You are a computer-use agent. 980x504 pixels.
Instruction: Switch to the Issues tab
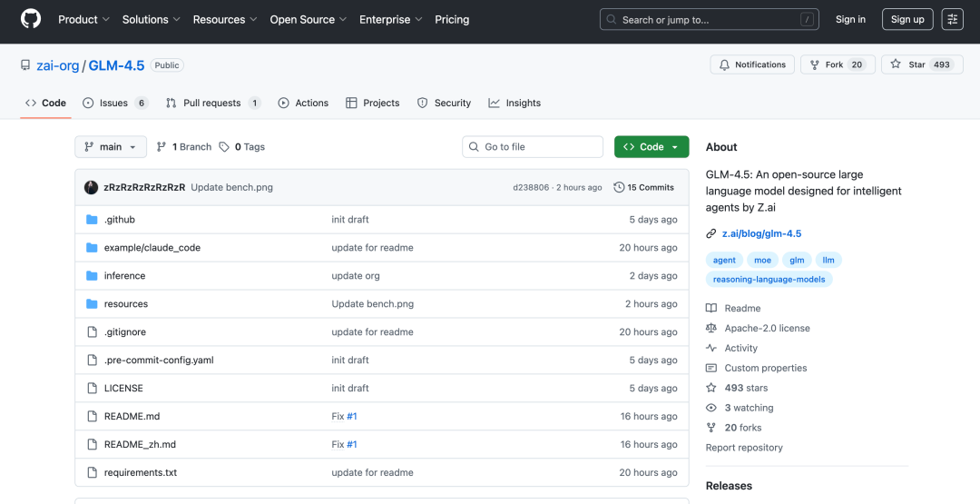coord(114,103)
